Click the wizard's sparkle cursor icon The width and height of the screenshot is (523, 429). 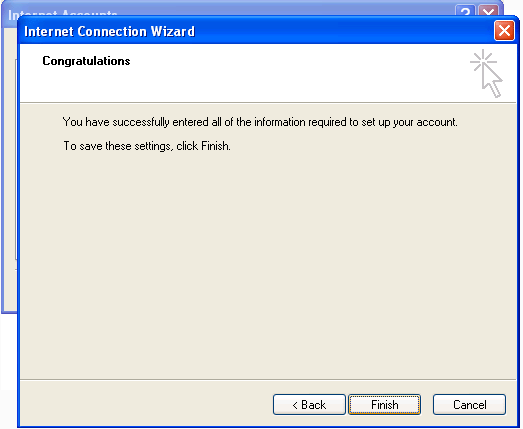click(x=486, y=73)
